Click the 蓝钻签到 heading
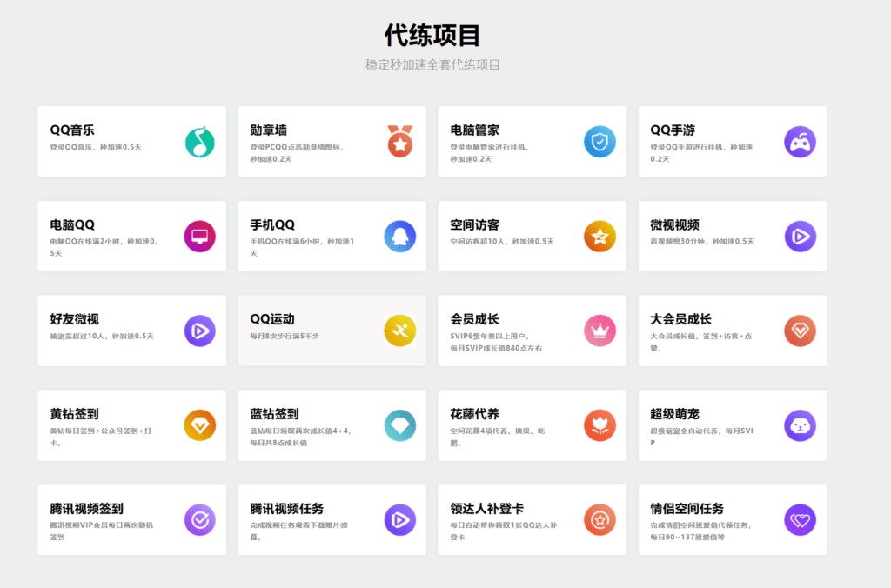Screen dimensions: 891x588 [x=274, y=414]
